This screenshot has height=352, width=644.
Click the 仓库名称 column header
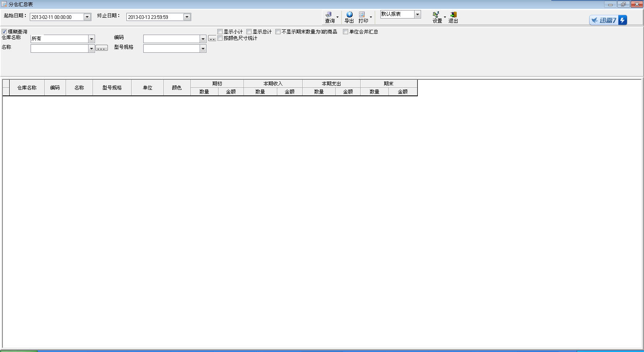(27, 87)
